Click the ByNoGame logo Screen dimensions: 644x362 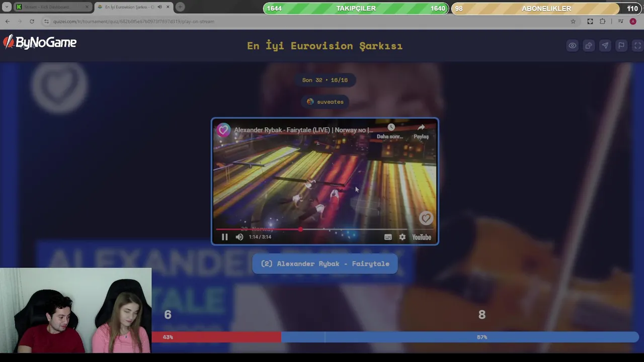pos(40,42)
